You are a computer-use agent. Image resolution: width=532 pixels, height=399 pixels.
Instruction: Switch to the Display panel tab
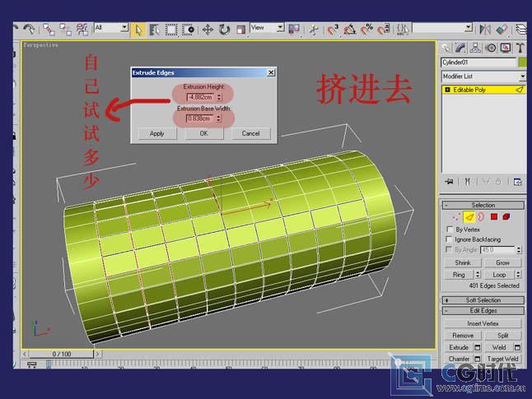tap(506, 49)
